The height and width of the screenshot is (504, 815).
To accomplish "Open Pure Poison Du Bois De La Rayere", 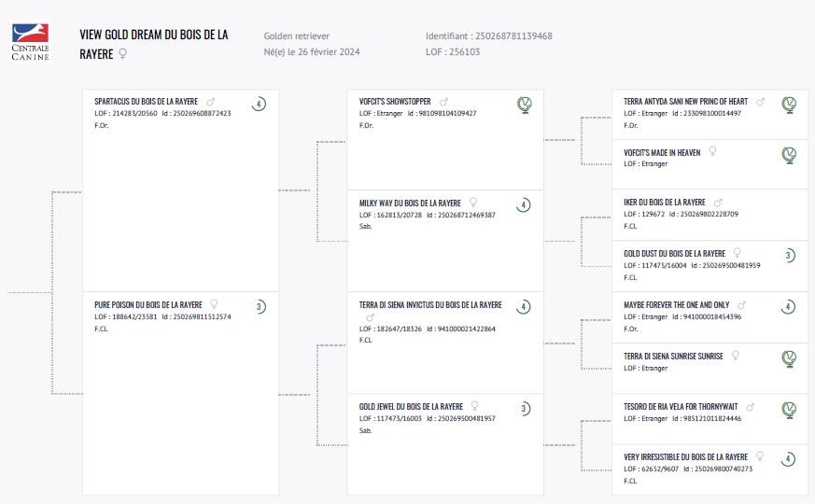I will click(148, 304).
